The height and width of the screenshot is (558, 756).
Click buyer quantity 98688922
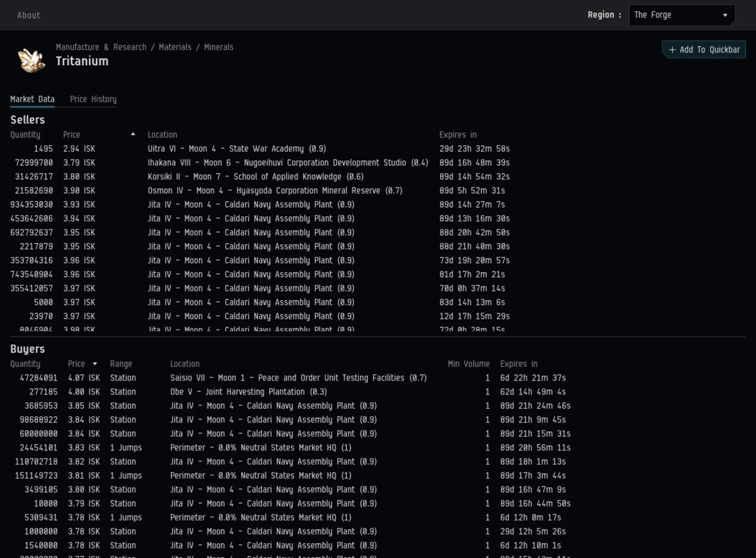[x=39, y=420]
